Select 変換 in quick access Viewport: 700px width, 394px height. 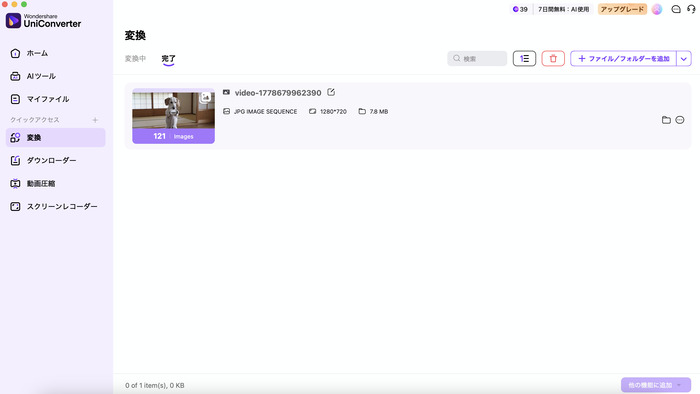click(55, 137)
